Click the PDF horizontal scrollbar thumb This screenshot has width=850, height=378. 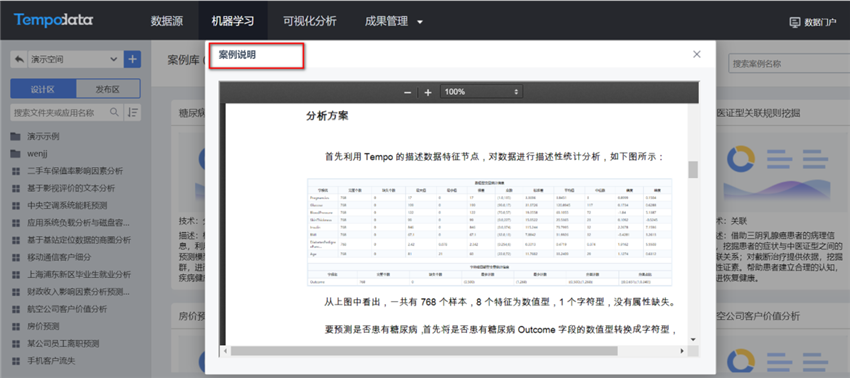click(424, 351)
